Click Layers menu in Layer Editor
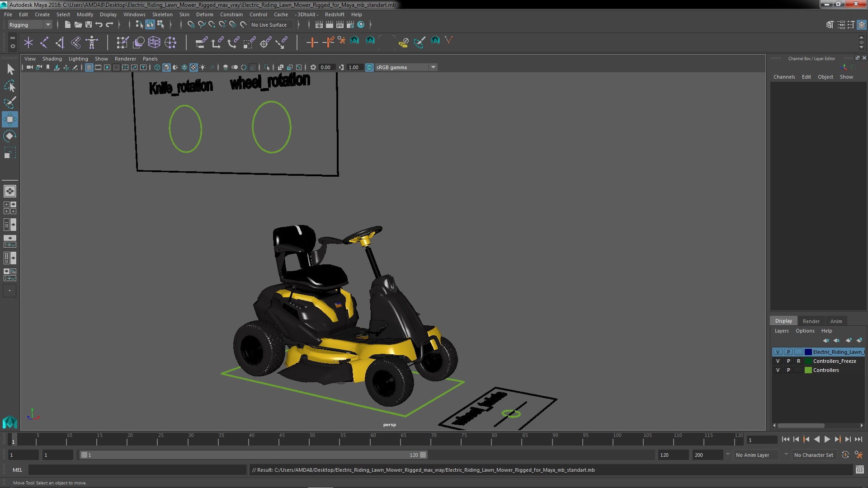This screenshot has height=488, width=868. (x=781, y=331)
